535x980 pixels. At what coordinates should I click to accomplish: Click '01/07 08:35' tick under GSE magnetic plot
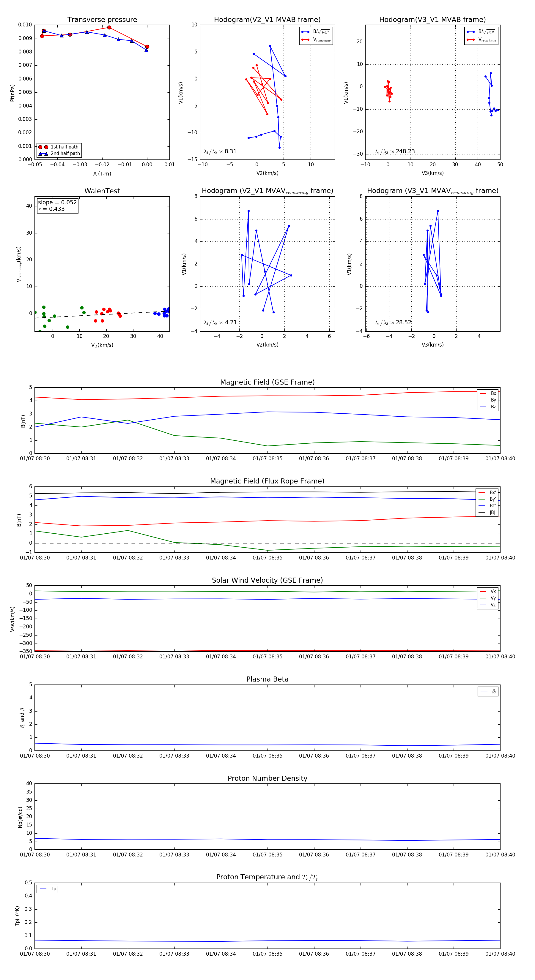(x=267, y=459)
